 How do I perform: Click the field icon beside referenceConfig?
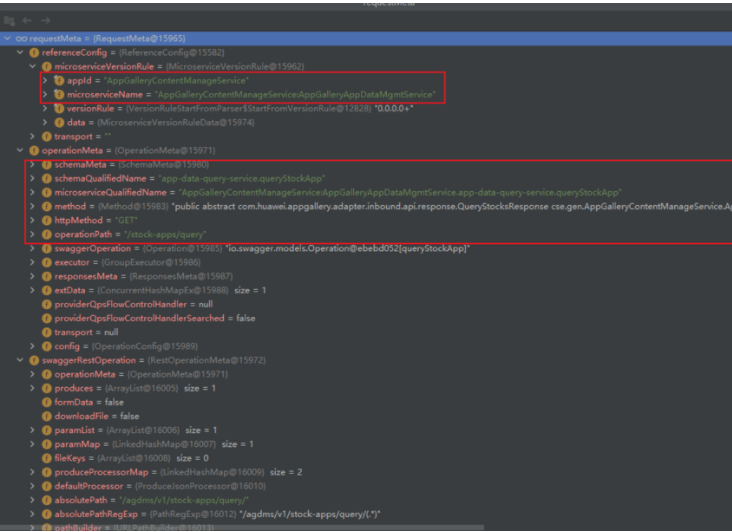34,52
